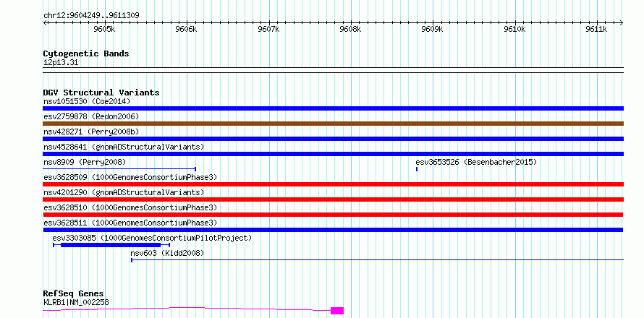644x318 pixels.
Task: Click the nsv4528641 (gnomADStructuralVariants) label
Action: coord(124,147)
